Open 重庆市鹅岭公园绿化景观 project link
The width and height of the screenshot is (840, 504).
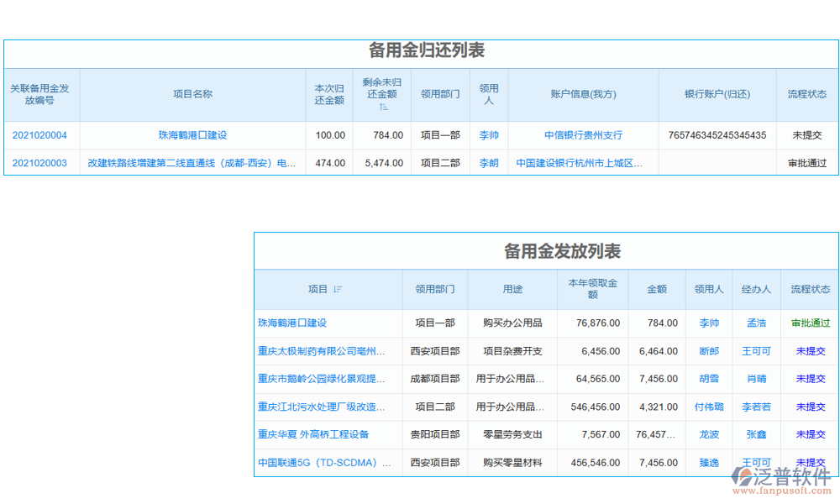322,379
